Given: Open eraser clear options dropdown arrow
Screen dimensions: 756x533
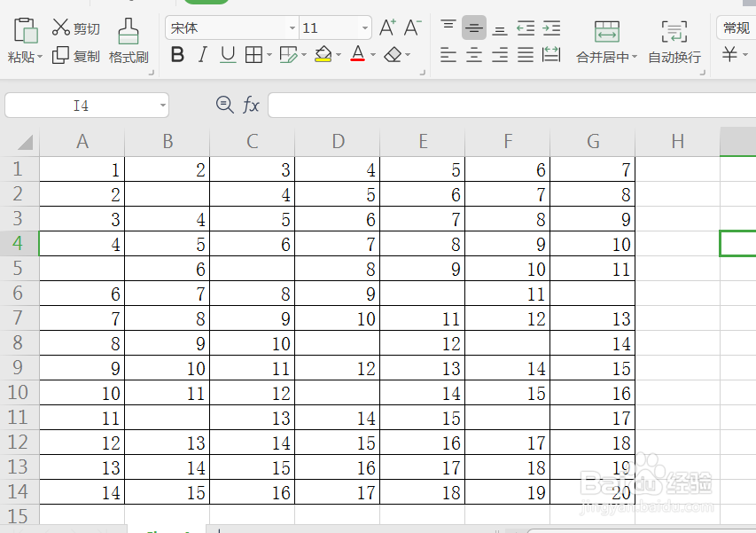Looking at the screenshot, I should tap(408, 55).
